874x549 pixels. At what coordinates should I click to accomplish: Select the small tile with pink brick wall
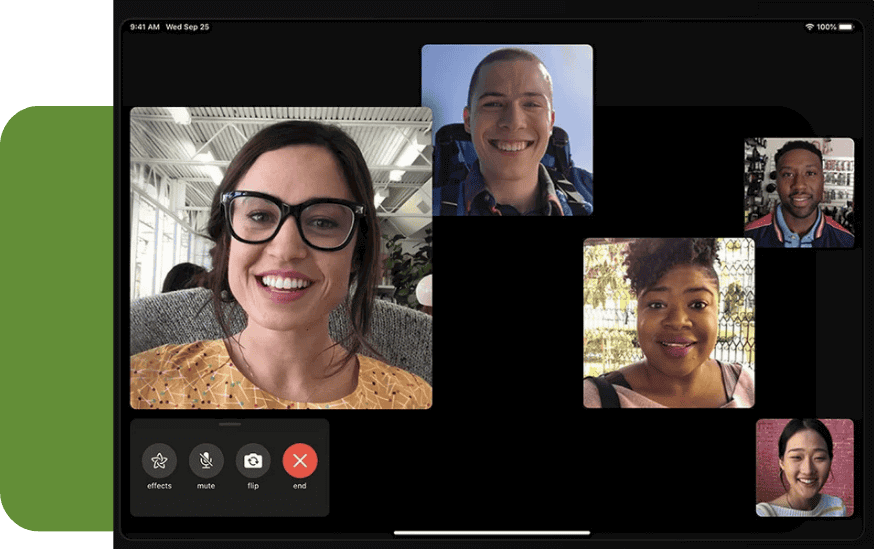pos(804,467)
